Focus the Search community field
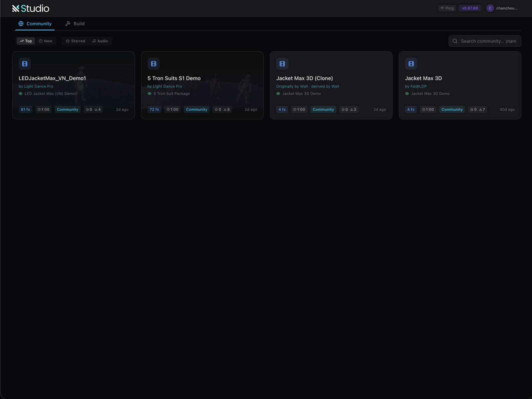 [485, 41]
